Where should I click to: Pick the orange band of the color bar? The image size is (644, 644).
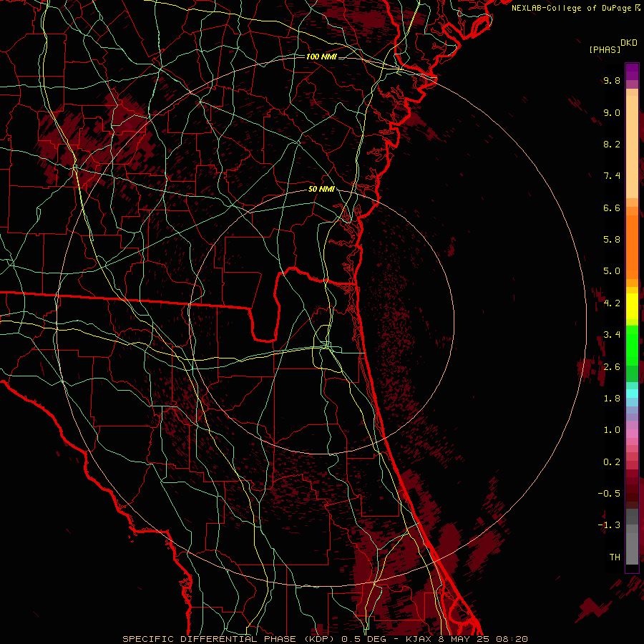click(x=632, y=248)
